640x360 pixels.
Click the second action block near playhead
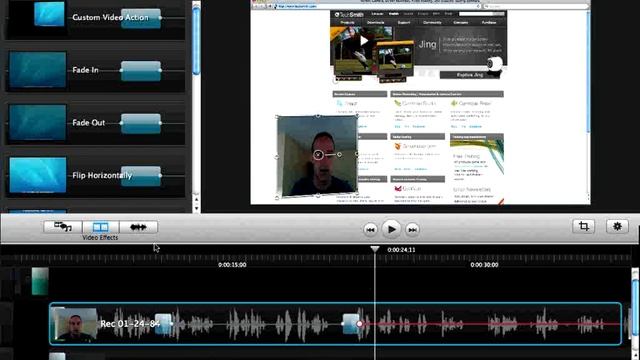pyautogui.click(x=351, y=324)
